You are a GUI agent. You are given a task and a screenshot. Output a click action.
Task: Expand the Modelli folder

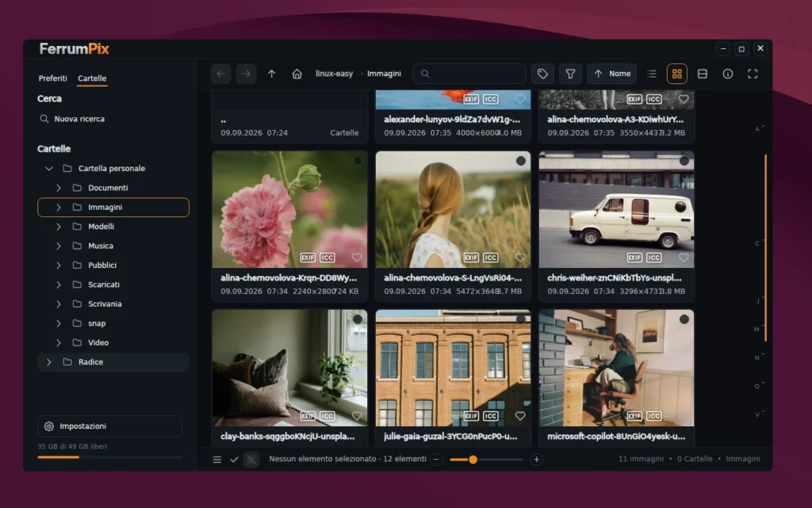59,227
